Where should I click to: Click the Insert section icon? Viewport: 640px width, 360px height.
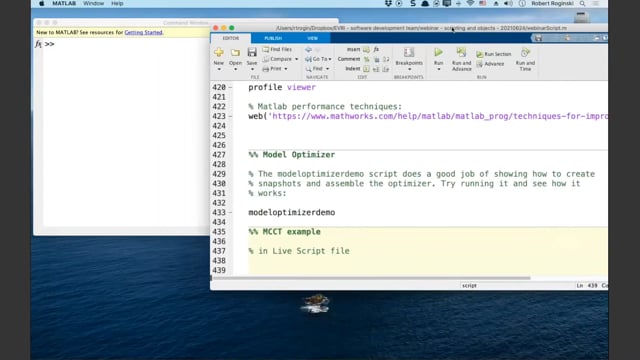click(x=366, y=49)
